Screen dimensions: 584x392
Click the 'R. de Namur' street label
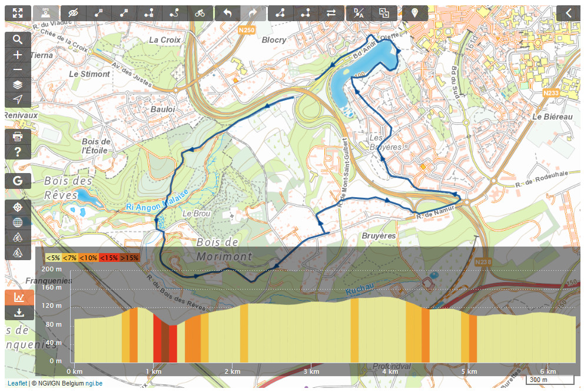[x=436, y=212]
